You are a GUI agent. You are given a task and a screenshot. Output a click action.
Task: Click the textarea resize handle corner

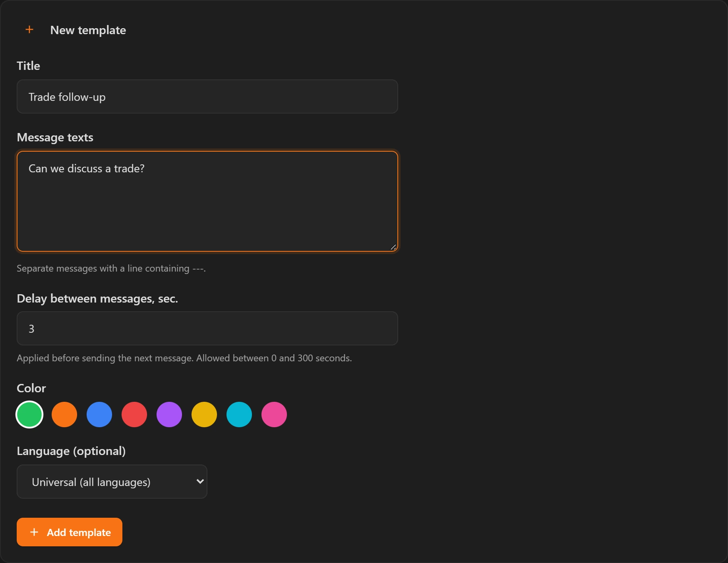pyautogui.click(x=393, y=247)
